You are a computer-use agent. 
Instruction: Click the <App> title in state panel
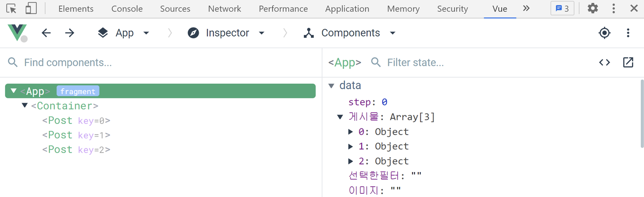coord(345,62)
